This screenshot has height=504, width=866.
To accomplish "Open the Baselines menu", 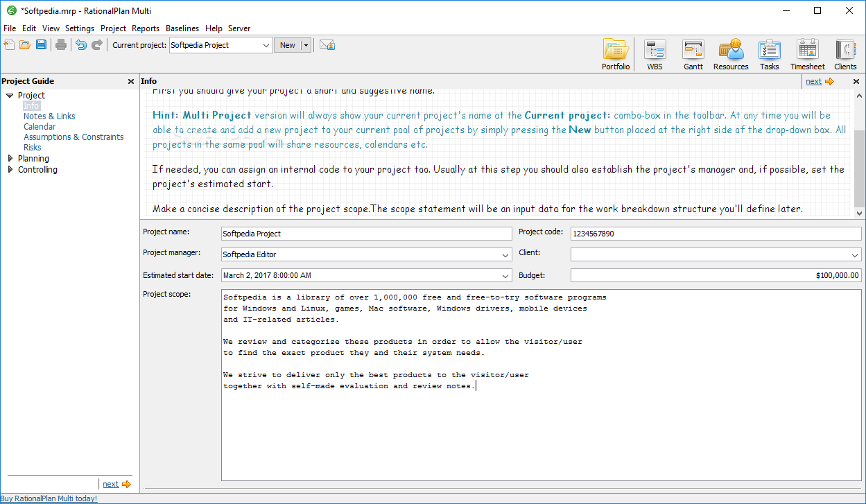I will (x=182, y=28).
